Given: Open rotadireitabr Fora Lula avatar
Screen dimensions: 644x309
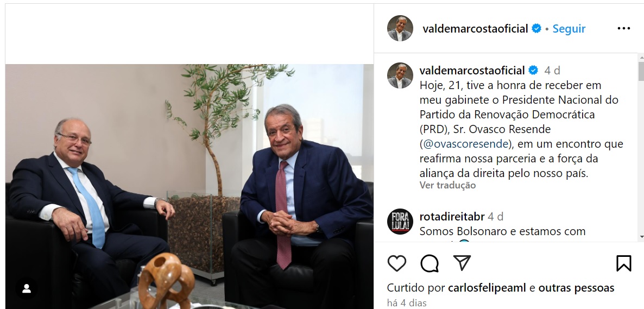Looking at the screenshot, I should (400, 222).
